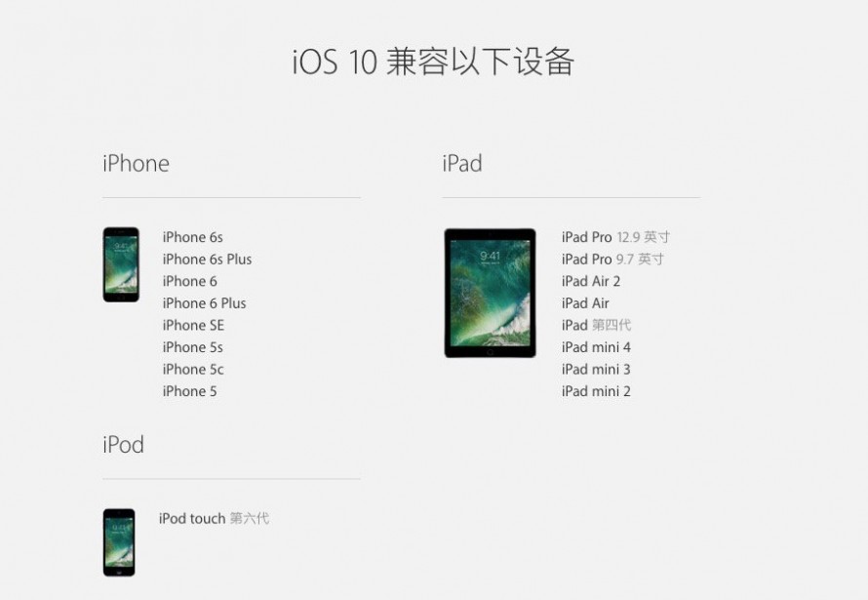Select iPhone 5s entry
This screenshot has height=600, width=868.
[x=193, y=347]
